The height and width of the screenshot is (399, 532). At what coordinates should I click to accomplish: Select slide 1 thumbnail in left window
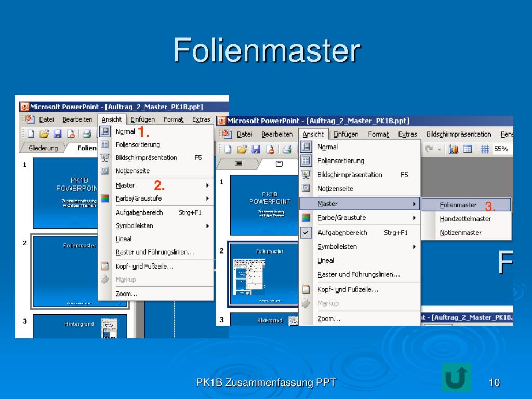click(x=65, y=193)
